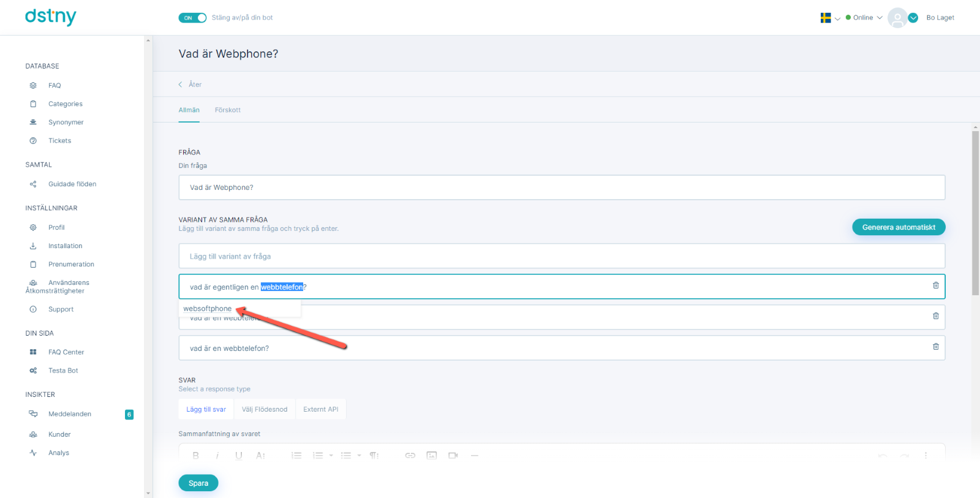
Task: Switch to the Förskott tab
Action: [227, 110]
